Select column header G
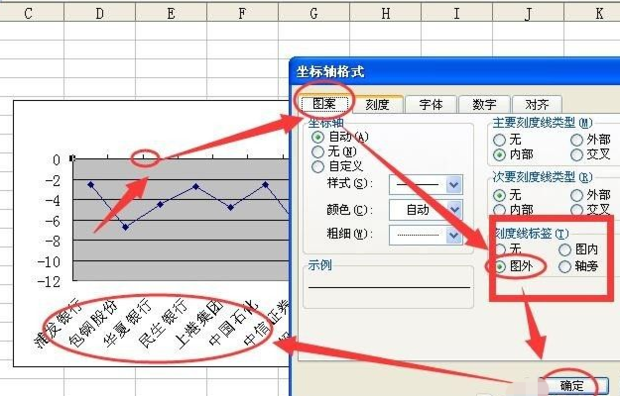 314,14
